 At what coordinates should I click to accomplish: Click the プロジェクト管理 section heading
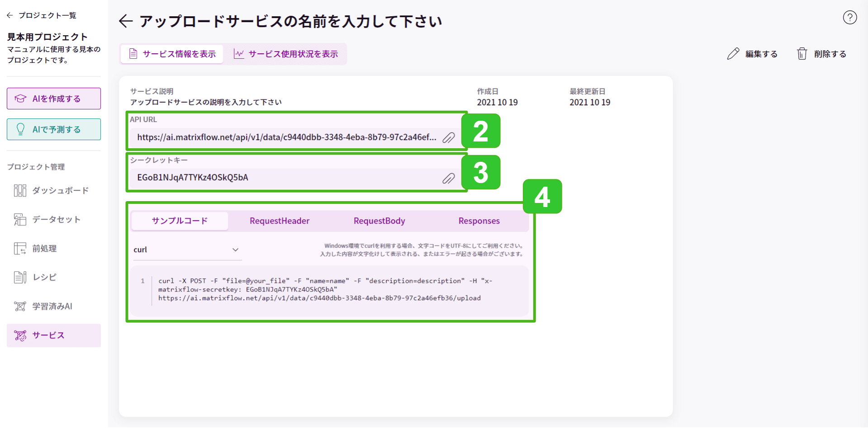pyautogui.click(x=36, y=167)
